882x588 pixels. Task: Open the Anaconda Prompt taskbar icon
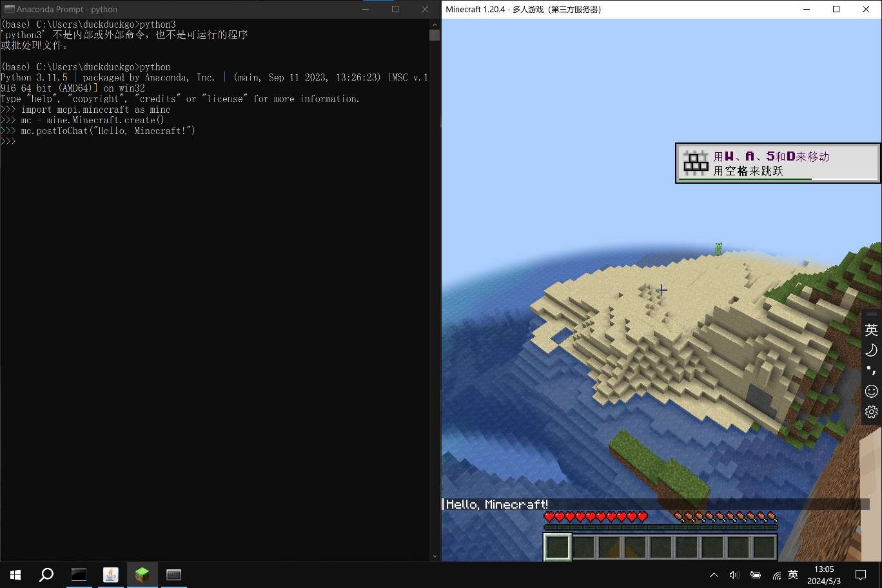point(79,574)
